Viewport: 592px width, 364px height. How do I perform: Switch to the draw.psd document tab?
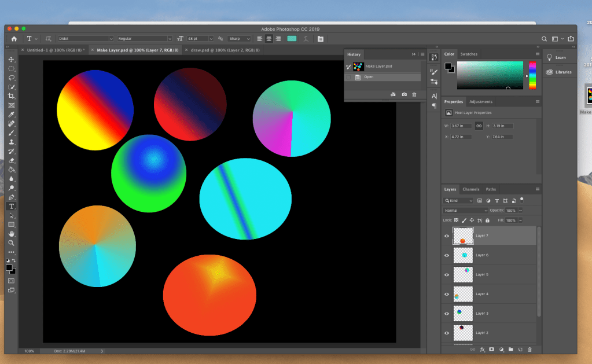coord(225,50)
